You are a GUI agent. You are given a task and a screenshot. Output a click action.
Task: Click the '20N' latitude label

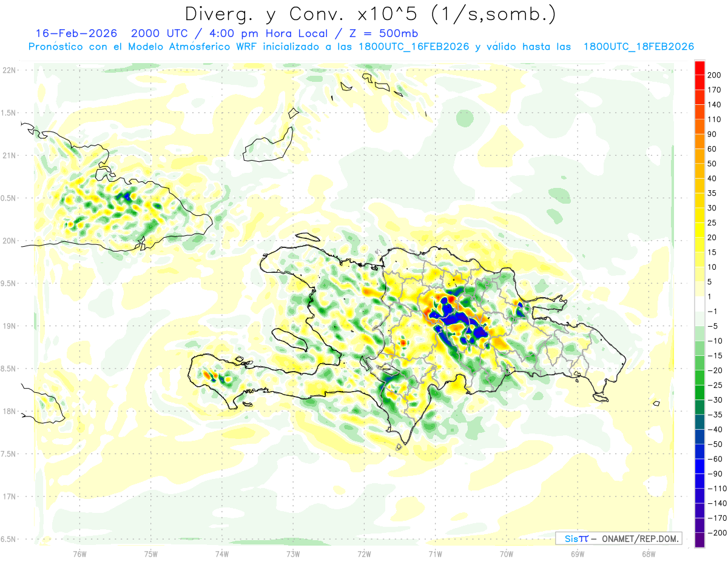click(x=9, y=241)
